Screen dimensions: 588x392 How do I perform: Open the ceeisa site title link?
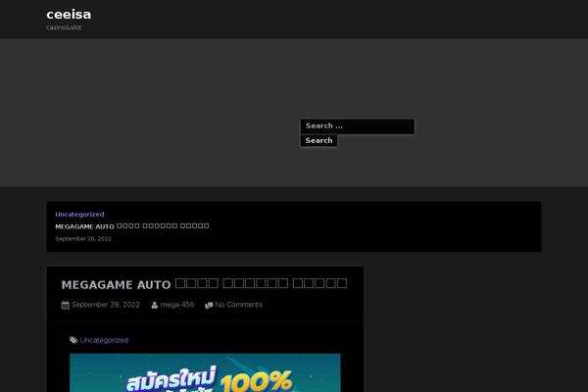click(69, 15)
